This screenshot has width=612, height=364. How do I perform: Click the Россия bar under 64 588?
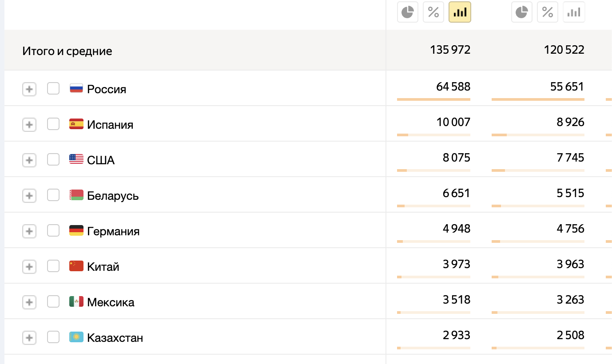click(x=433, y=99)
